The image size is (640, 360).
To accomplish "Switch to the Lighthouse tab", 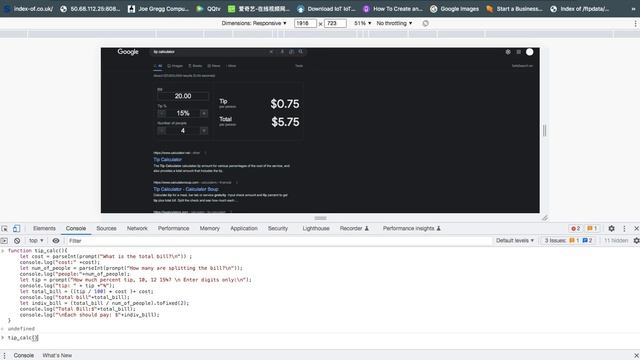I will point(316,229).
